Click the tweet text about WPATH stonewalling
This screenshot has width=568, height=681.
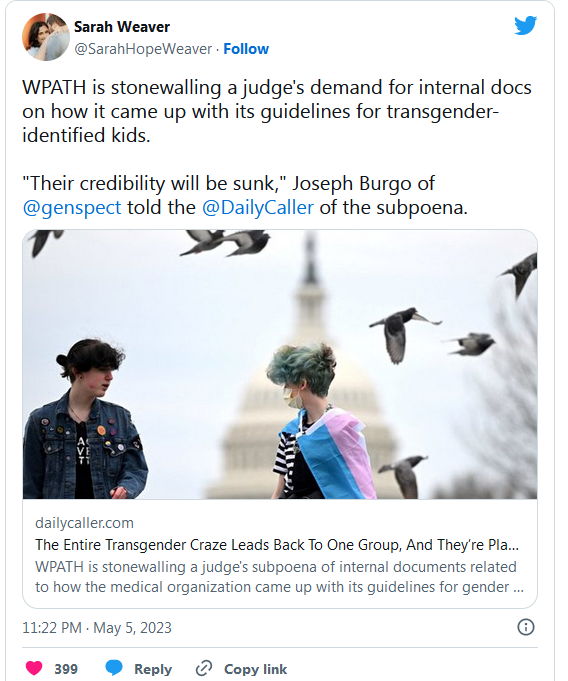coord(277,111)
